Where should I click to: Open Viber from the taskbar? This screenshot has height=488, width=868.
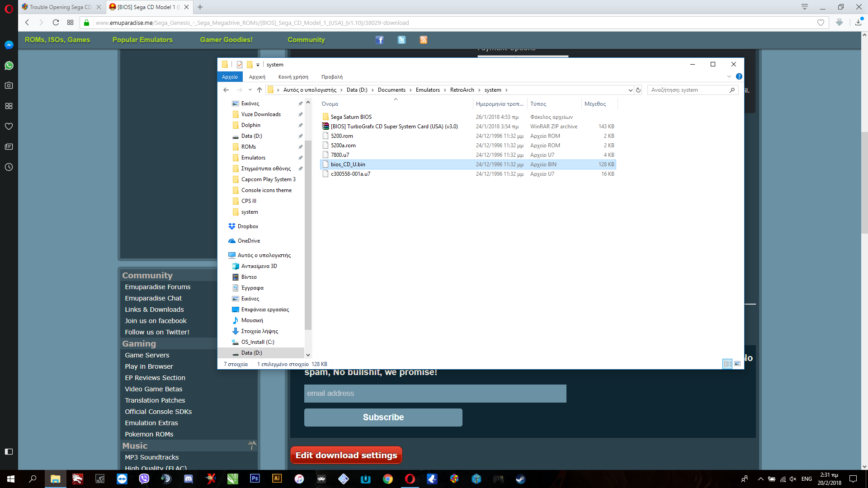tap(144, 479)
